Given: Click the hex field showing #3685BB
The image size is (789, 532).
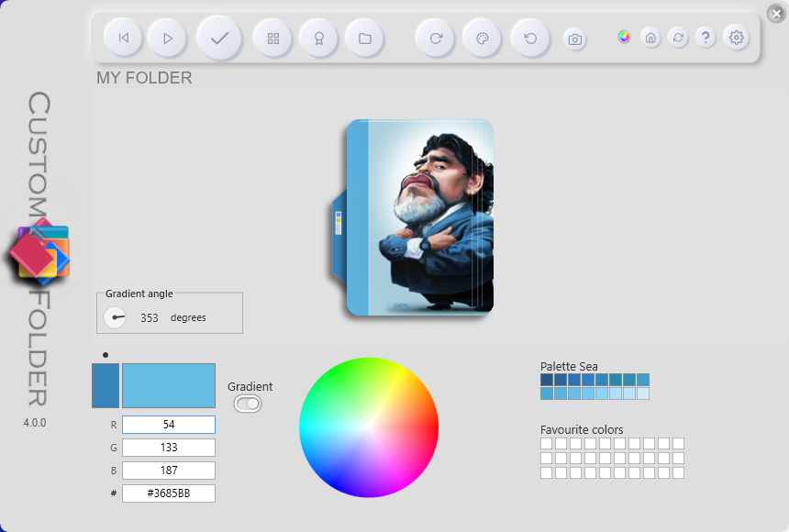Looking at the screenshot, I should click(x=169, y=493).
